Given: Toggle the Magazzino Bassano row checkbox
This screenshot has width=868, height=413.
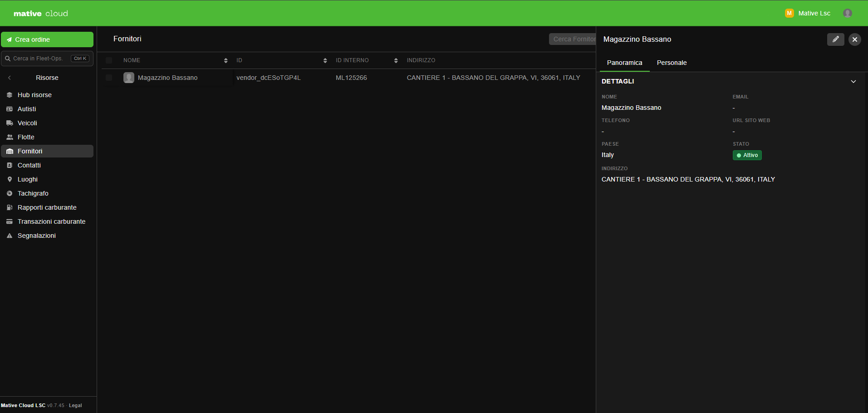Looking at the screenshot, I should coord(109,78).
